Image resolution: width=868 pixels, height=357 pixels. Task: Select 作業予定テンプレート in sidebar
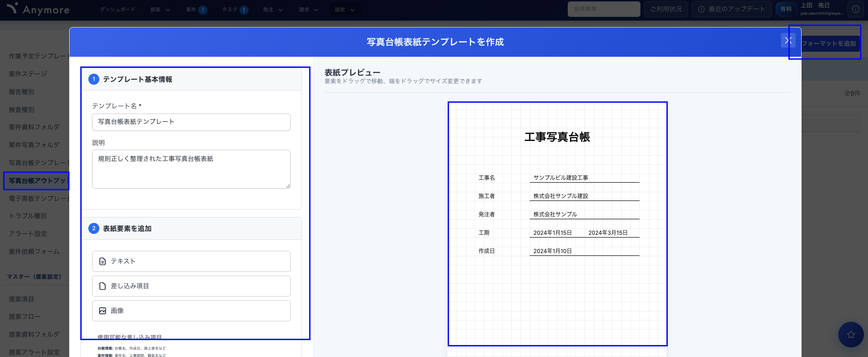click(38, 56)
